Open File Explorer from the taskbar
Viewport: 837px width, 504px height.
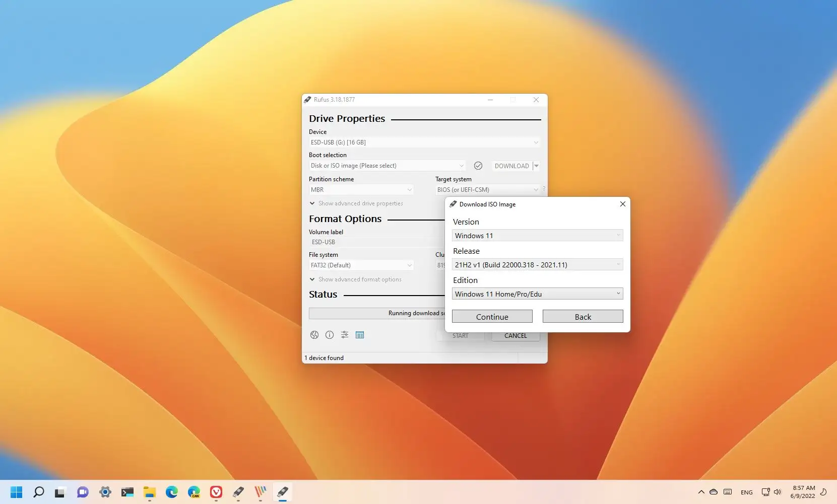(150, 492)
